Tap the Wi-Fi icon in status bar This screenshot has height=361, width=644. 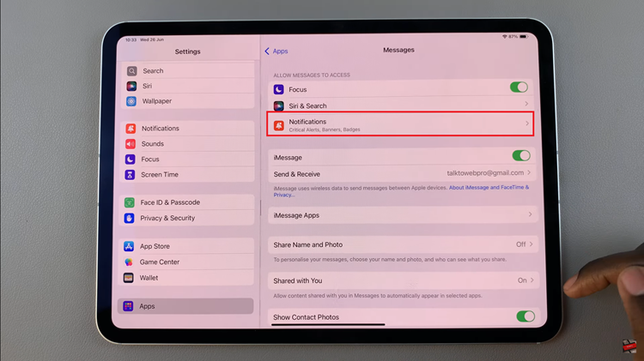[504, 37]
